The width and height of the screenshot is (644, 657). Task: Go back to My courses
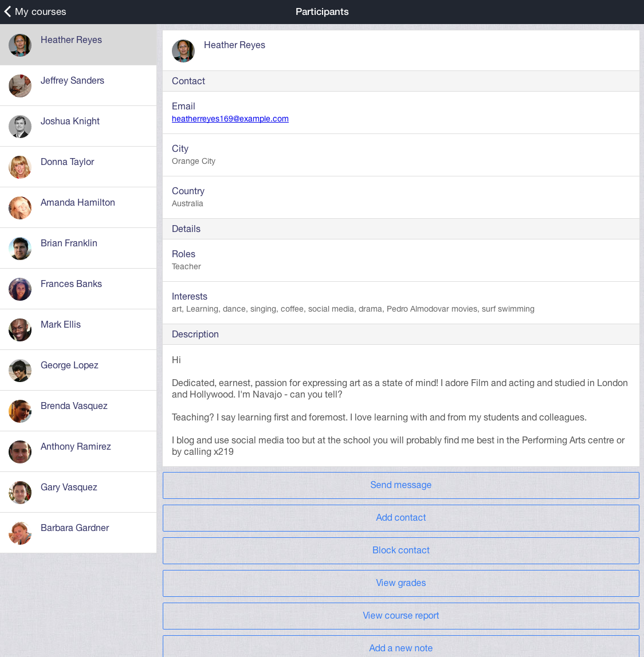tap(35, 11)
